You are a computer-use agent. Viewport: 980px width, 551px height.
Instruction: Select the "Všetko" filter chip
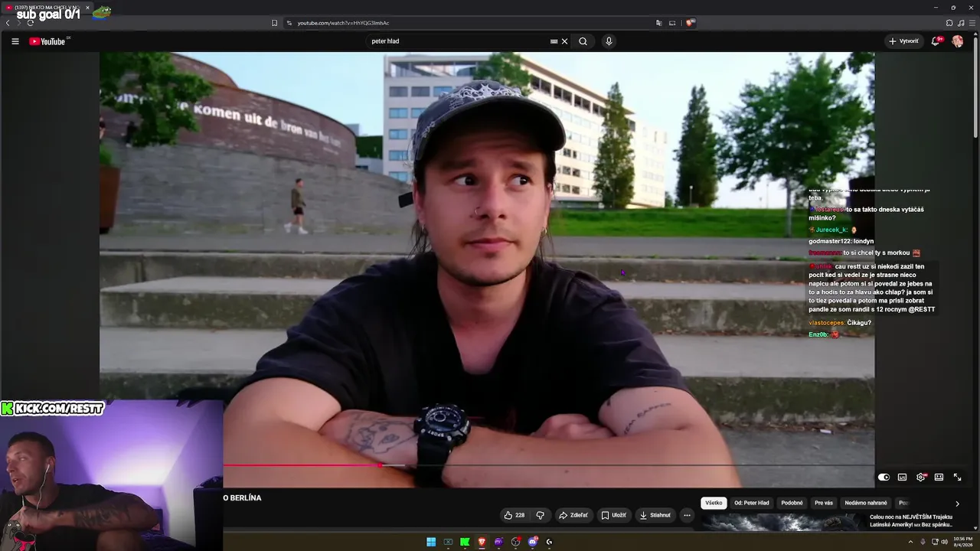714,503
